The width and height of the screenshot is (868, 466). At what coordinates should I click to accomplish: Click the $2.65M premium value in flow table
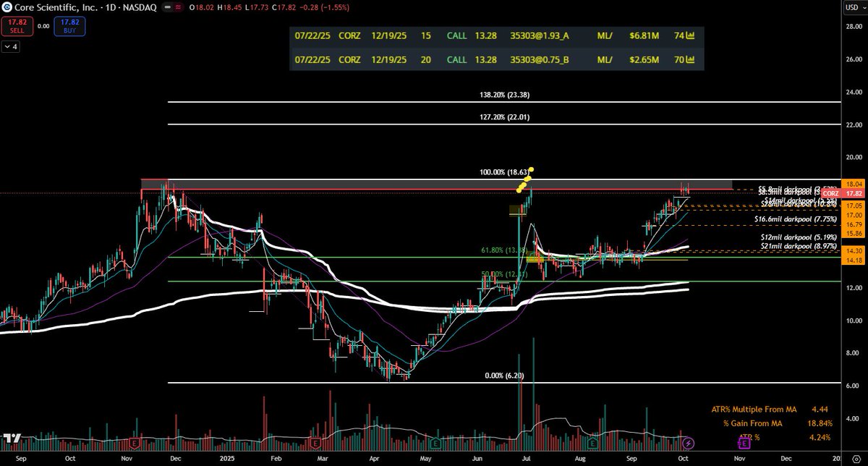click(x=643, y=59)
